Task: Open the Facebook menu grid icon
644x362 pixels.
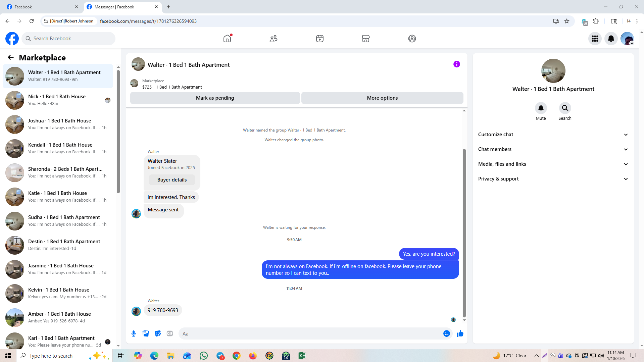Action: [595, 39]
